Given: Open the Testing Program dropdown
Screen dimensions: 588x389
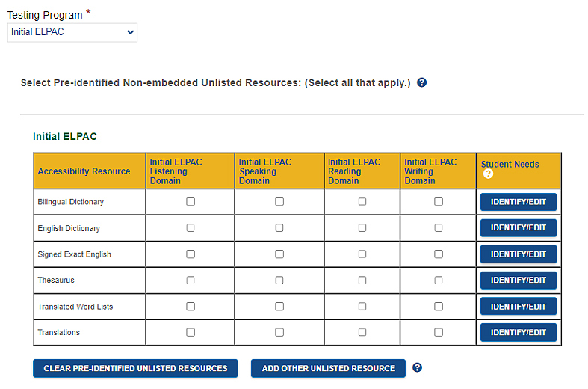Looking at the screenshot, I should 72,32.
